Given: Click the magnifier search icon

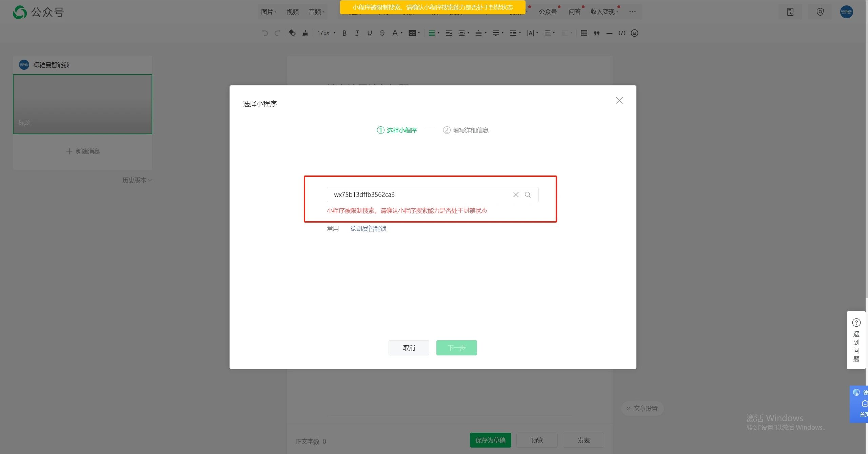Looking at the screenshot, I should pos(528,194).
